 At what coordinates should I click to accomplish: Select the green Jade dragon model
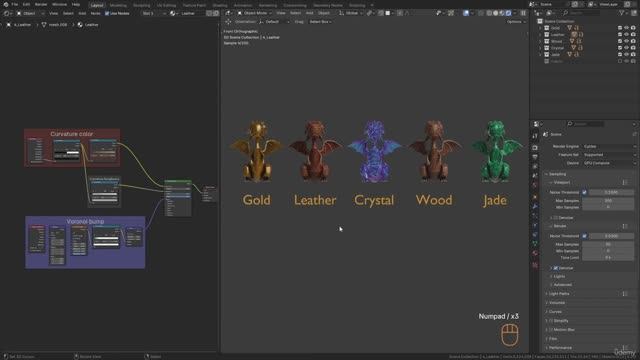pos(496,151)
